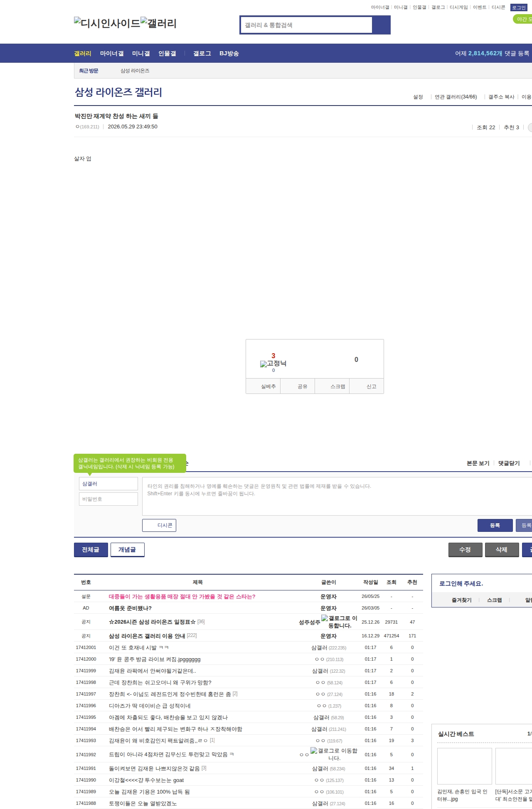Open BJ방송 in main navigation bar
The height and width of the screenshot is (809, 532).
point(229,53)
